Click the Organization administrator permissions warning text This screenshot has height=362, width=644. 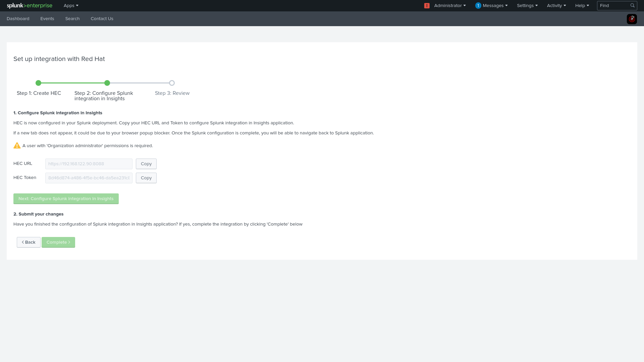point(88,146)
